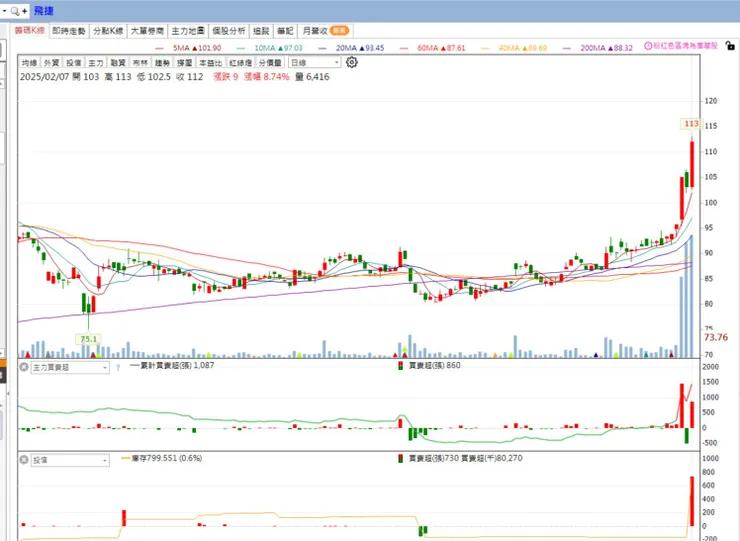Switch to the 個股分析 tab
Viewport: 740px width, 541px height.
click(228, 31)
